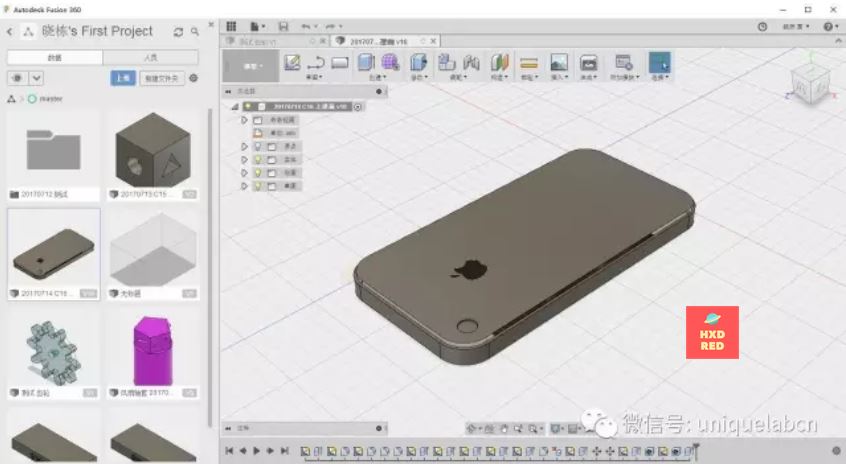Refresh the project data panel

click(178, 32)
